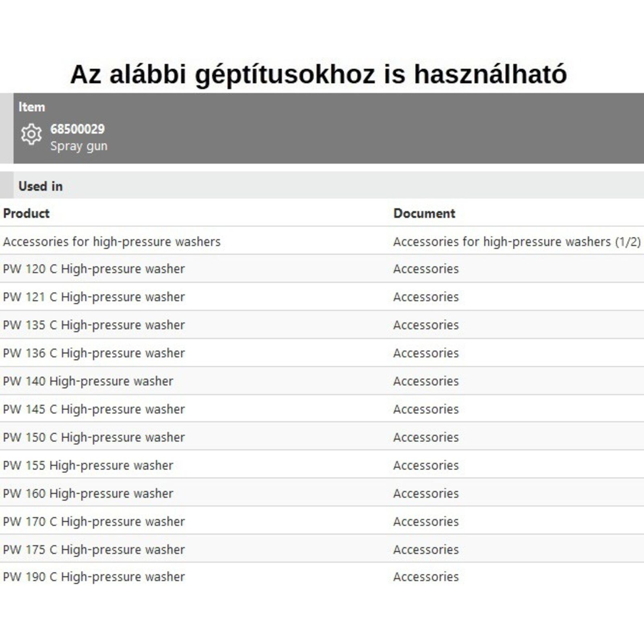This screenshot has height=644, width=644.
Task: Choose PW 135 C High-pressure washer
Action: pyautogui.click(x=94, y=325)
